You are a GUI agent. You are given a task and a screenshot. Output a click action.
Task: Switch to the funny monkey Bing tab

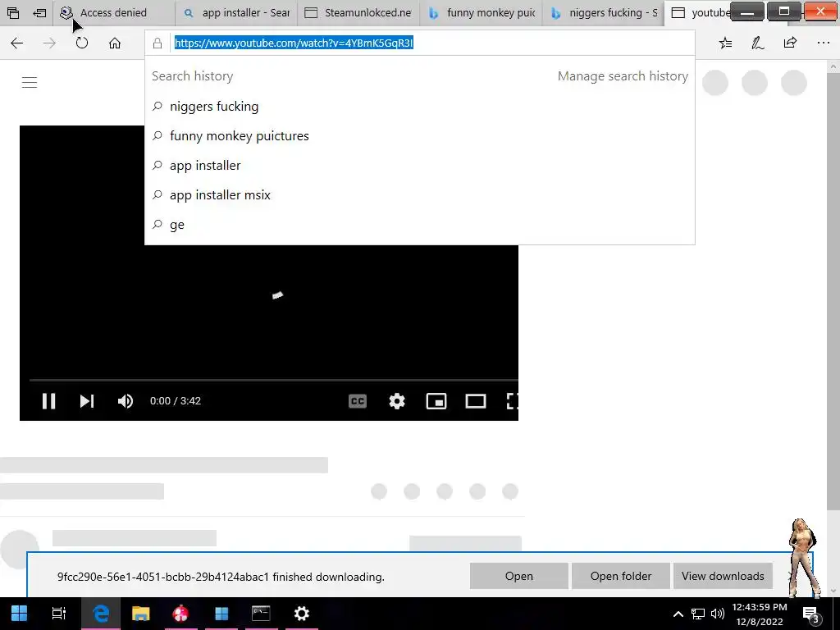[x=481, y=12]
